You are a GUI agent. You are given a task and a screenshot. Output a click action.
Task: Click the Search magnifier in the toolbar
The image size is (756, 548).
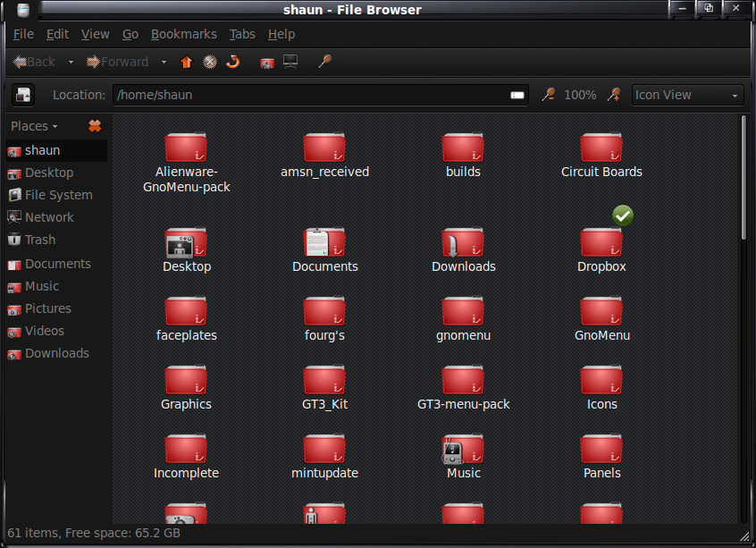point(324,62)
